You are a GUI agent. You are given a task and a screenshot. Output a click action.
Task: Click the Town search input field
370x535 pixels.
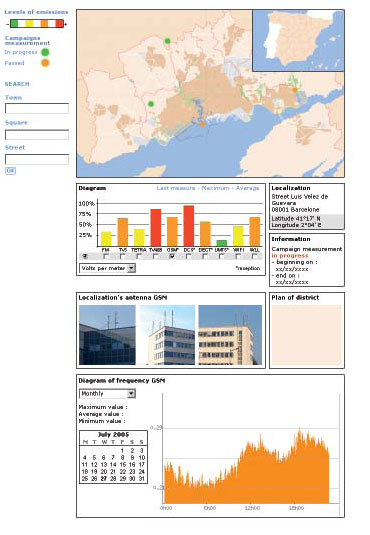(37, 109)
